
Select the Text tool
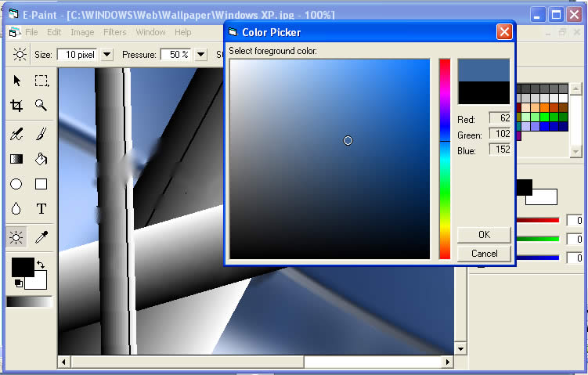[x=41, y=208]
